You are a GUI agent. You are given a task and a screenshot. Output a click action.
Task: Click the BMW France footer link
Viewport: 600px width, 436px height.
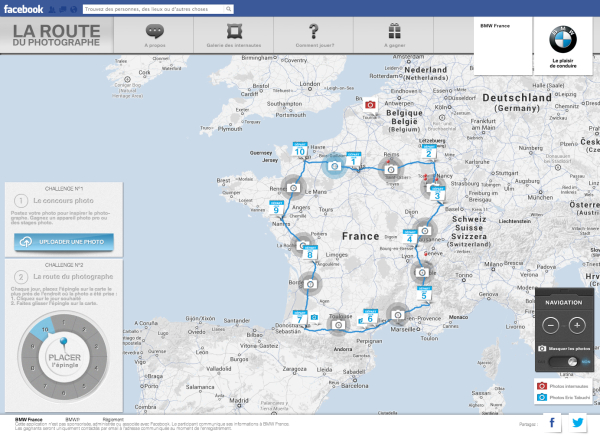(x=28, y=420)
